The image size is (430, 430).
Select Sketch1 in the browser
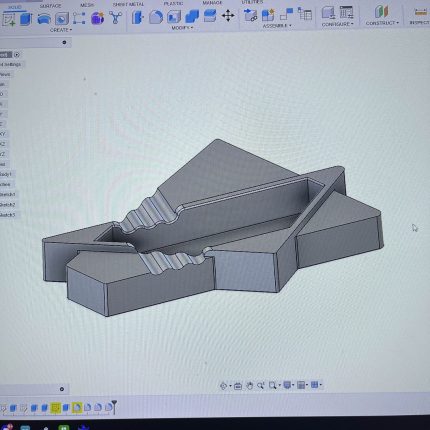tap(8, 194)
